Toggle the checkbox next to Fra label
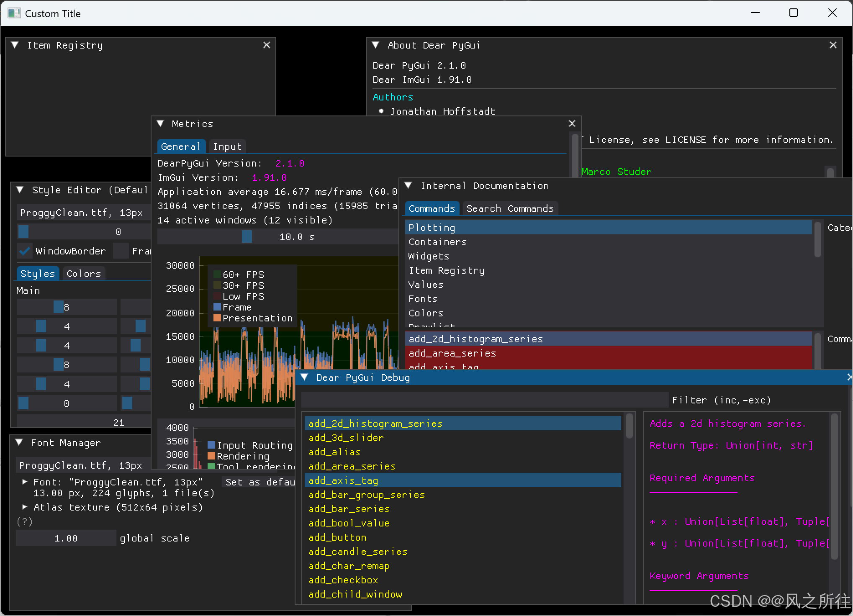Image resolution: width=853 pixels, height=616 pixels. [121, 251]
